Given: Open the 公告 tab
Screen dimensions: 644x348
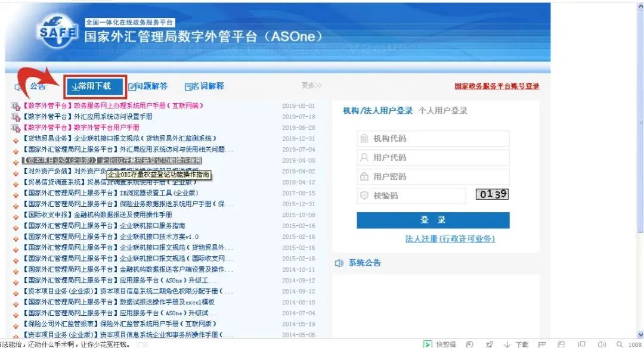Looking at the screenshot, I should point(38,86).
